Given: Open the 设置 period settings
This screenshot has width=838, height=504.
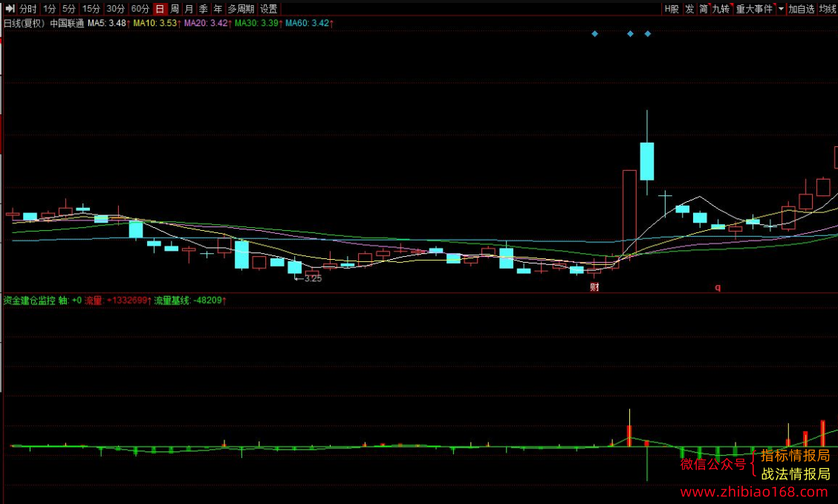Looking at the screenshot, I should tap(268, 9).
